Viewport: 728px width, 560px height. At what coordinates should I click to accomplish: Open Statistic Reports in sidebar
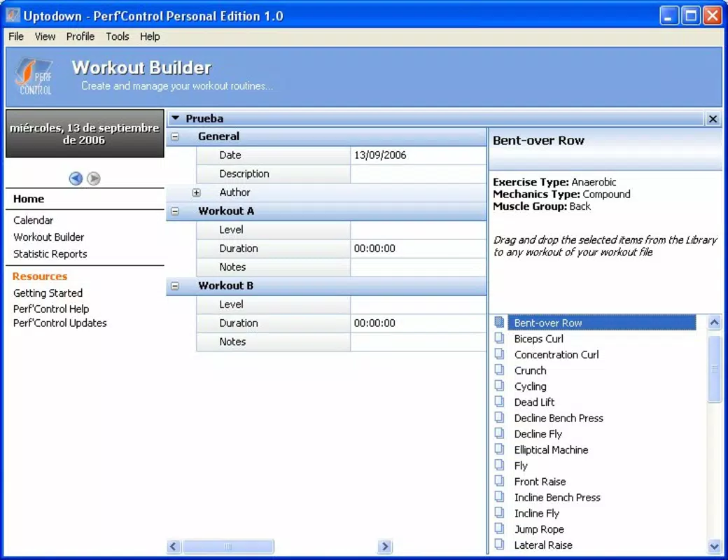pos(50,253)
